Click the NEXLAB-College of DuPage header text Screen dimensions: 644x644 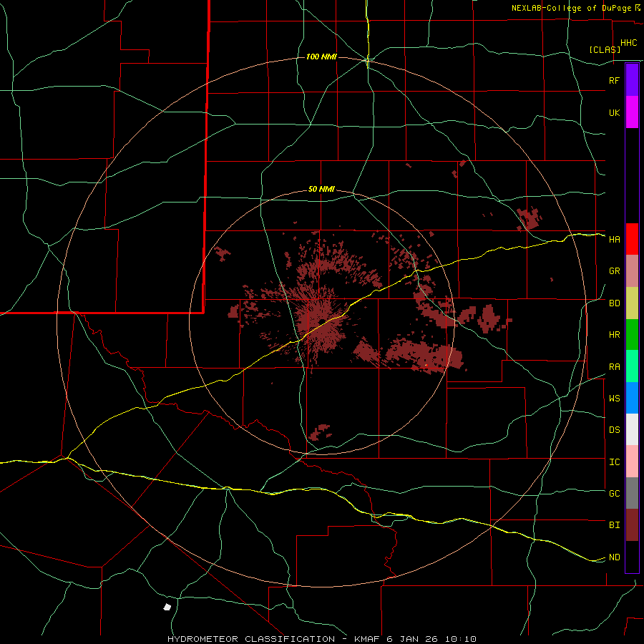tap(572, 8)
